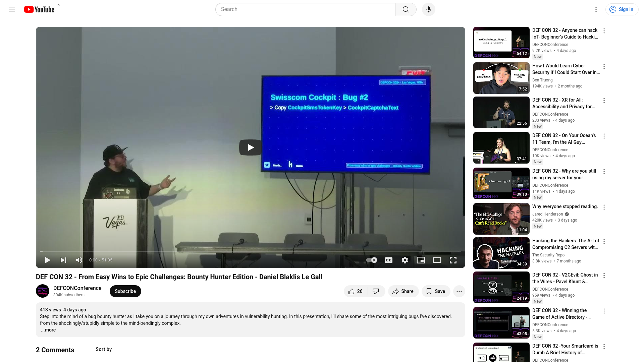644x362 pixels.
Task: Open options for How I Would Learn Cyber Security
Action: 604,66
